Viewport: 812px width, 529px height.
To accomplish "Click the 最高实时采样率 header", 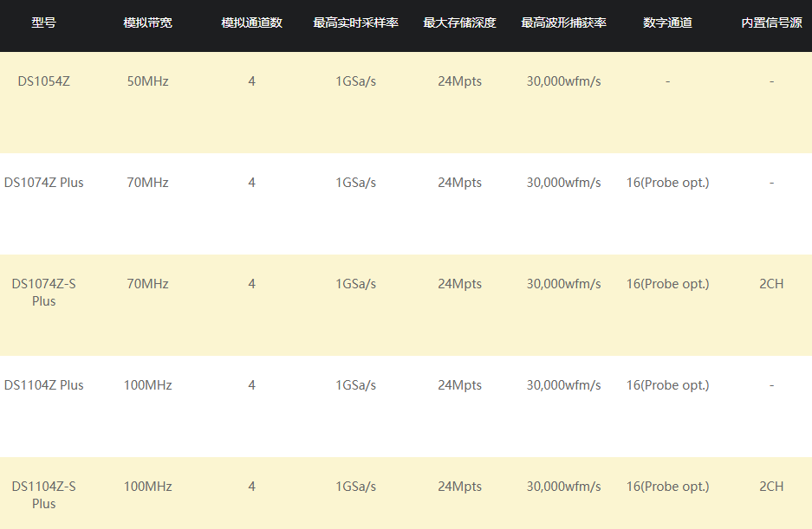I will tap(356, 23).
